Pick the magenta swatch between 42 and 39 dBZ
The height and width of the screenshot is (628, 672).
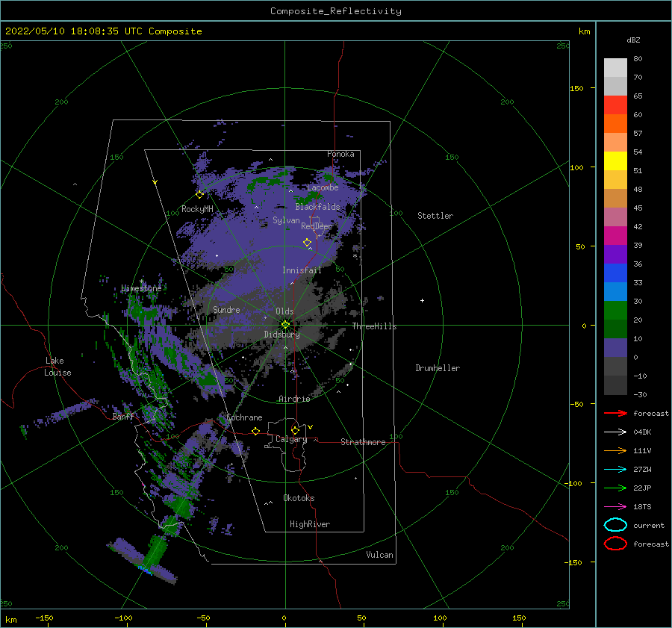[x=615, y=236]
